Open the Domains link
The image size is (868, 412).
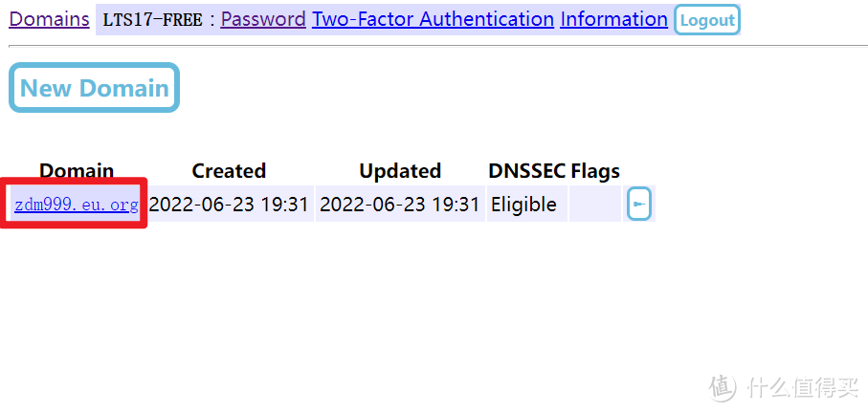click(x=49, y=19)
